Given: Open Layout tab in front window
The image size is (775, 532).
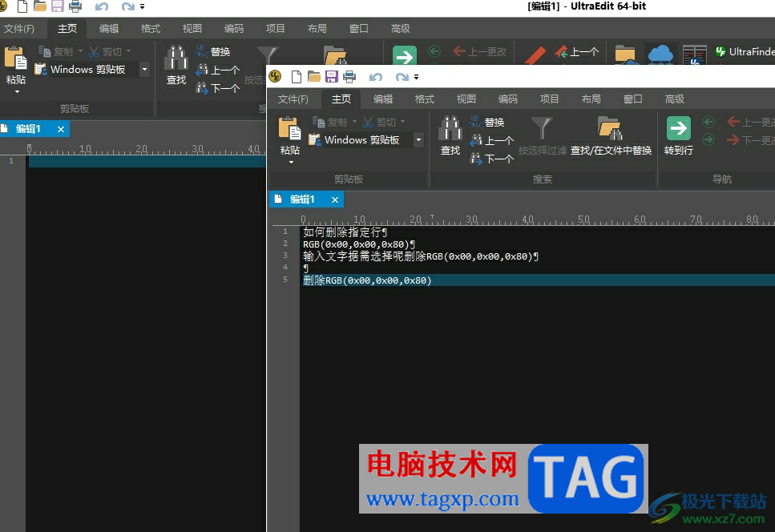Looking at the screenshot, I should pos(591,99).
